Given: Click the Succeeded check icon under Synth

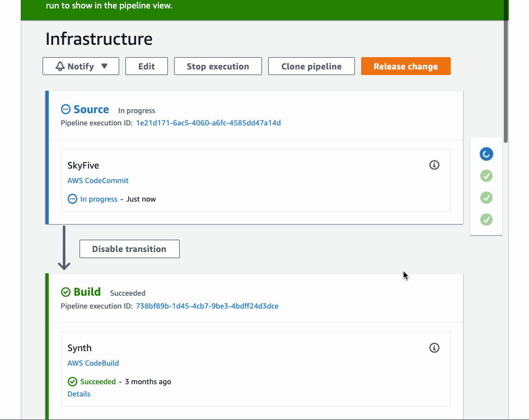Looking at the screenshot, I should [72, 381].
